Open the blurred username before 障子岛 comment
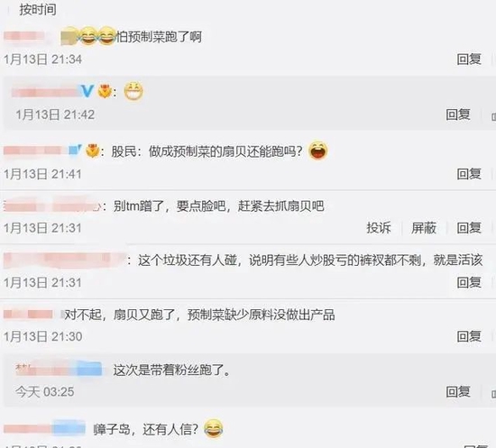Image resolution: width=496 pixels, height=448 pixels. pyautogui.click(x=44, y=428)
